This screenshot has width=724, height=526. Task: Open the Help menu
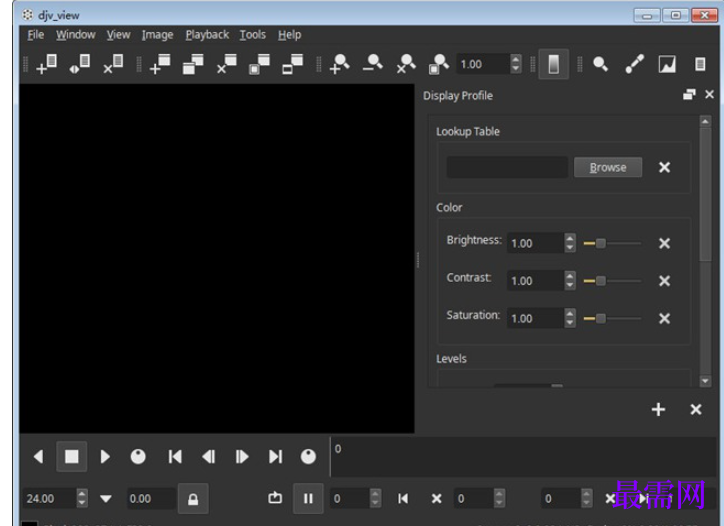(x=290, y=35)
